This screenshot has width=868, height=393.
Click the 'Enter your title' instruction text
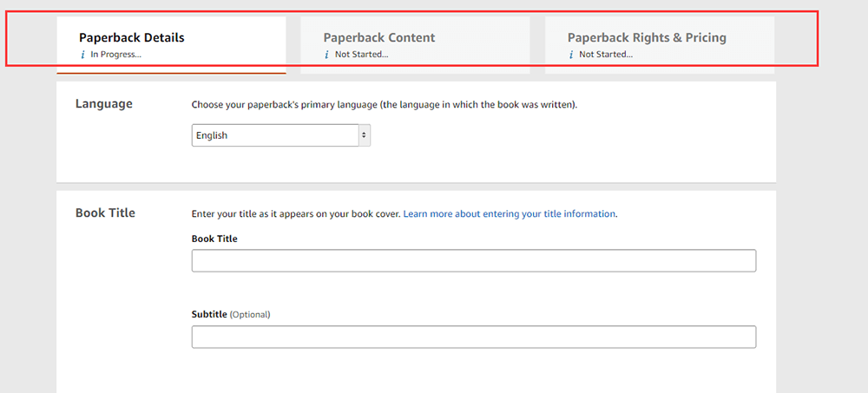(x=295, y=213)
